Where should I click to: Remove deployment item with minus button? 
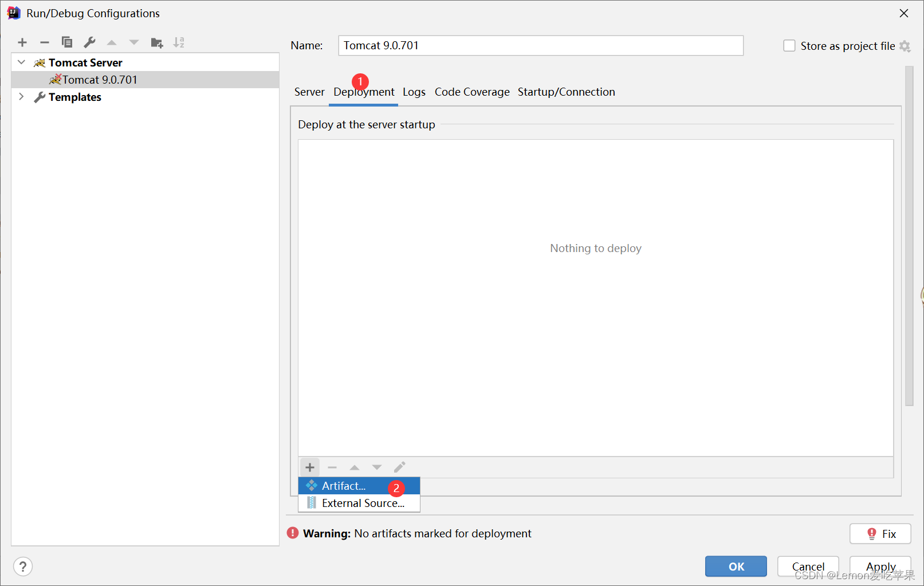point(332,467)
